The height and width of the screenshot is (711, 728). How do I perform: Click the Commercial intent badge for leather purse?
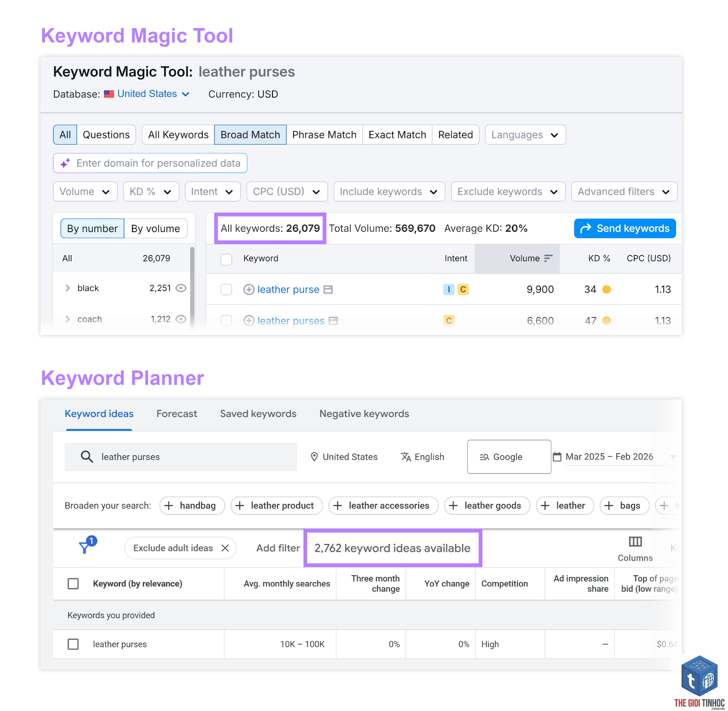click(x=463, y=289)
